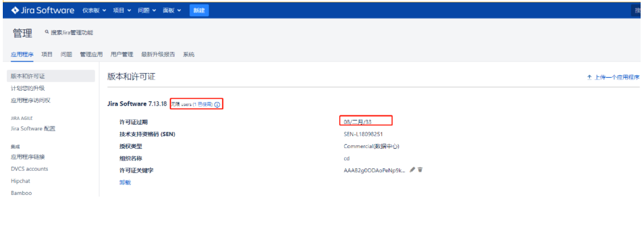Select 版本和许可证 in the sidebar
The width and height of the screenshot is (644, 236).
tap(51, 76)
